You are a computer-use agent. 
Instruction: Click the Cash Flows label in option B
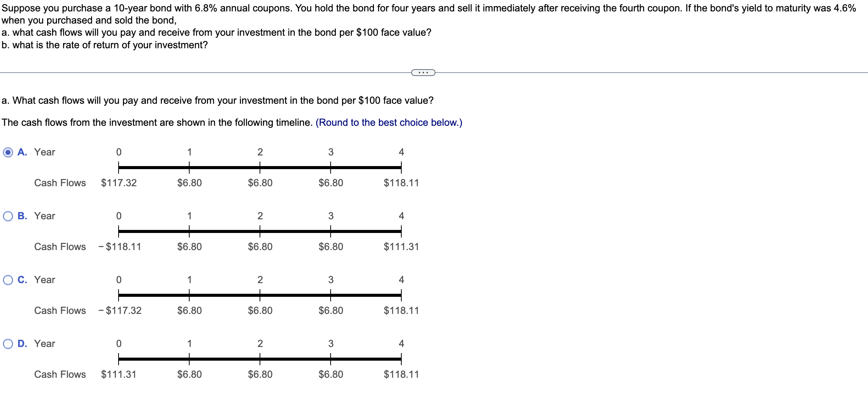point(60,247)
